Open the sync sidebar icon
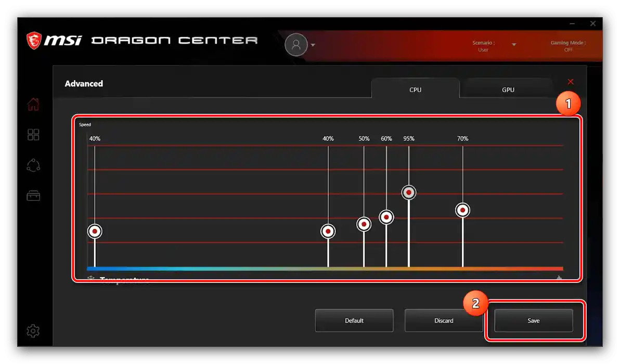This screenshot has height=364, width=620. coord(33,165)
